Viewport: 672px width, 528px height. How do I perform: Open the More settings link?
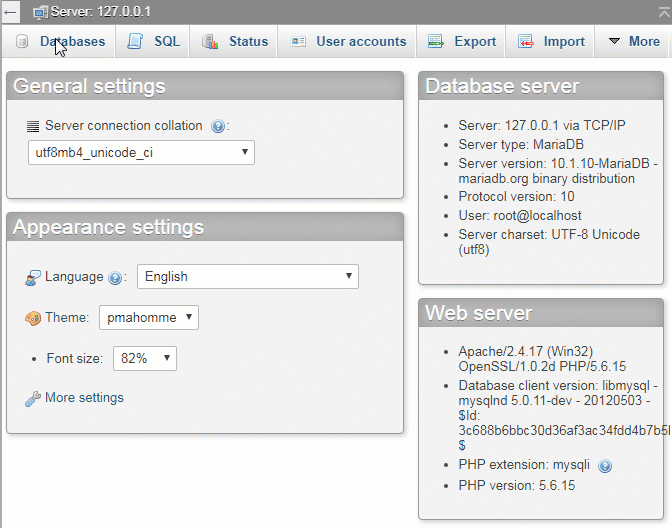coord(84,398)
